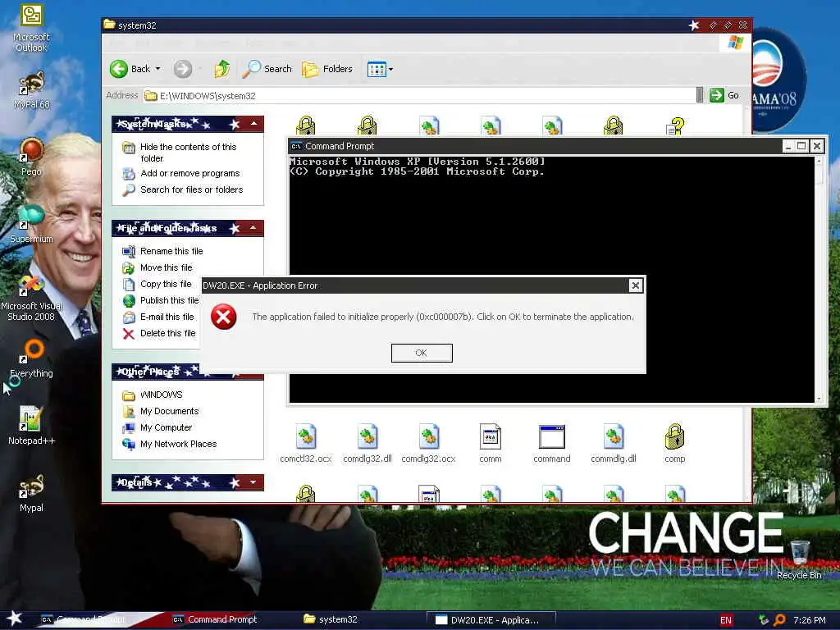Click the greyed Forward arrow in Explorer

pyautogui.click(x=183, y=69)
